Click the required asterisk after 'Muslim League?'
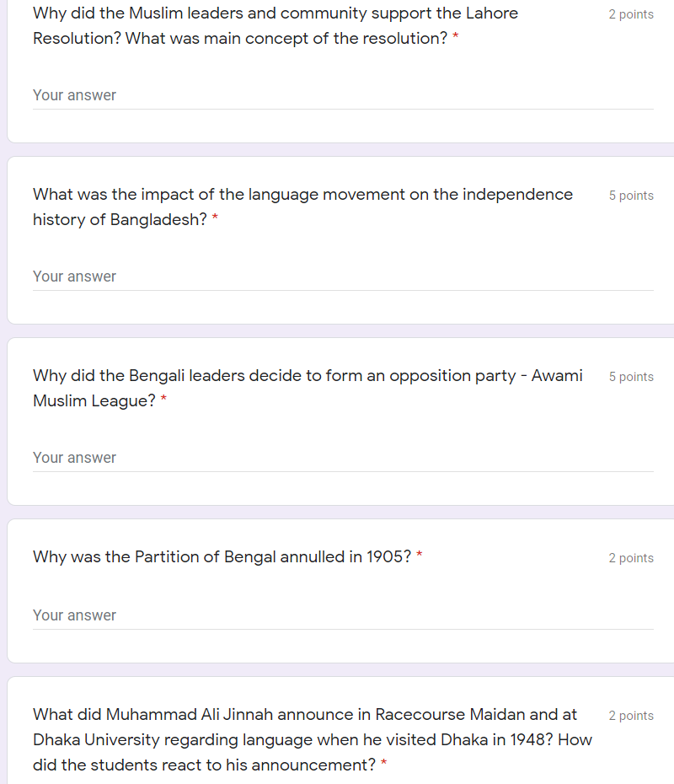 pos(163,401)
